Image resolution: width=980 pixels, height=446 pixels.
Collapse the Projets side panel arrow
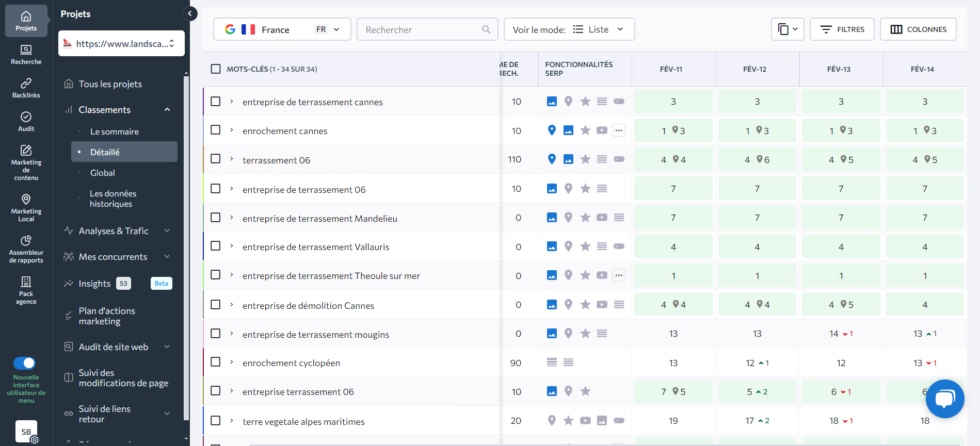pos(190,14)
